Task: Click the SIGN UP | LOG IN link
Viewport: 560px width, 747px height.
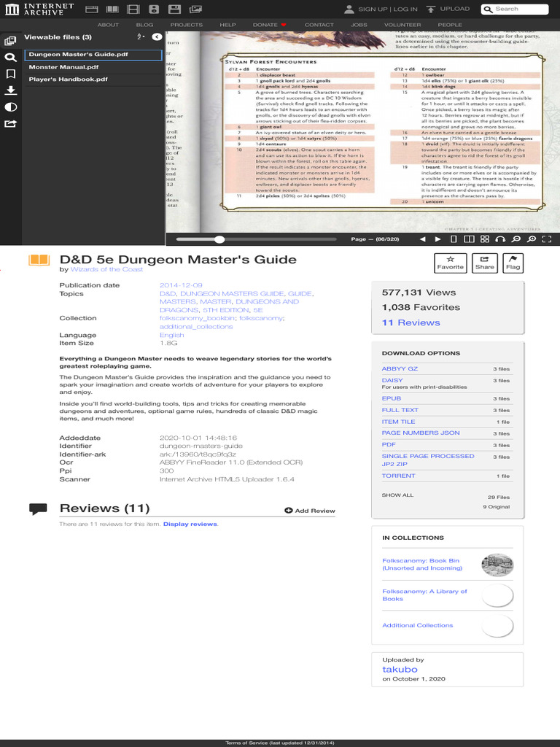Action: click(x=388, y=9)
